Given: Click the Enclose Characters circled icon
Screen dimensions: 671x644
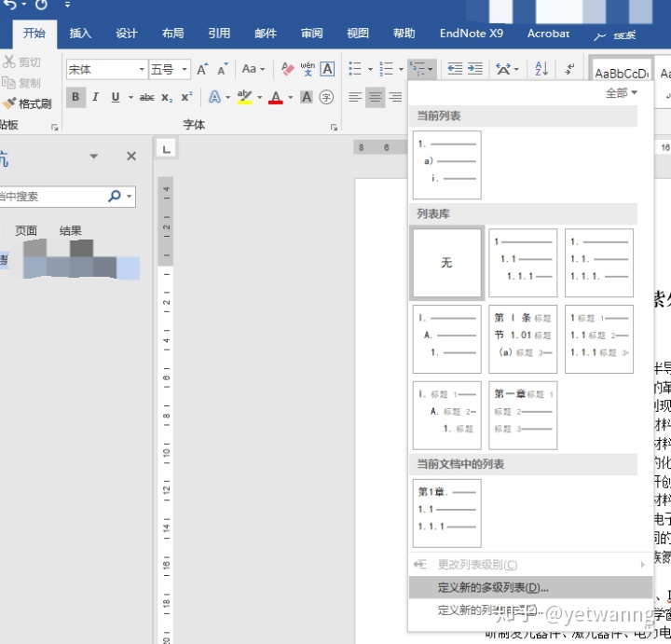Looking at the screenshot, I should tap(326, 97).
